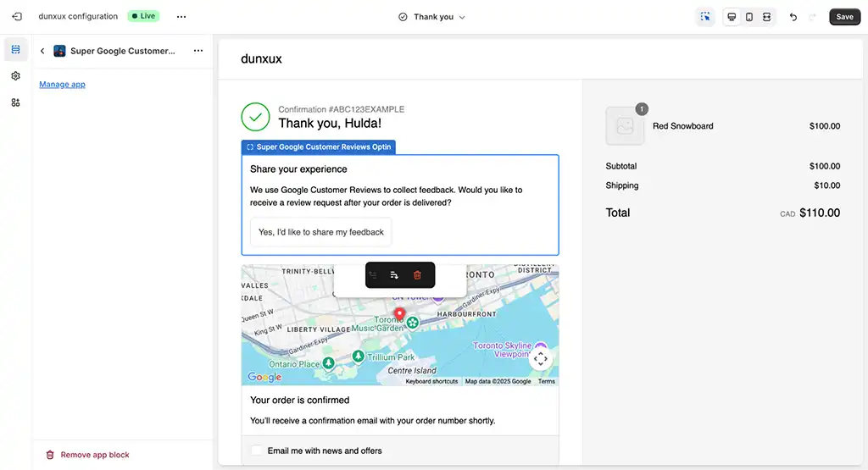Click the Google logo on map

pyautogui.click(x=264, y=377)
